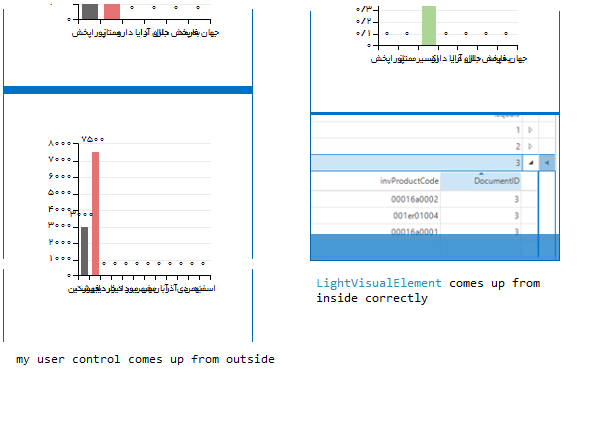
Task: Expand grid row 1 with arrow
Action: (530, 130)
